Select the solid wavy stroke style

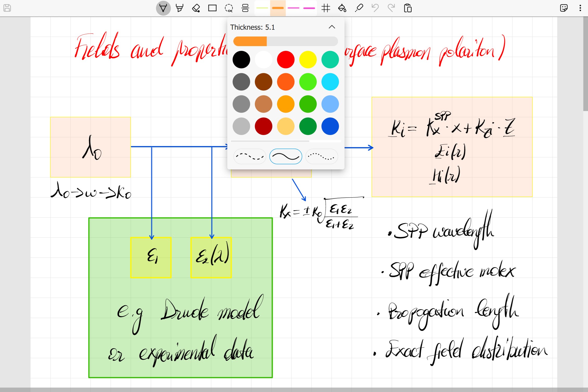(x=286, y=156)
